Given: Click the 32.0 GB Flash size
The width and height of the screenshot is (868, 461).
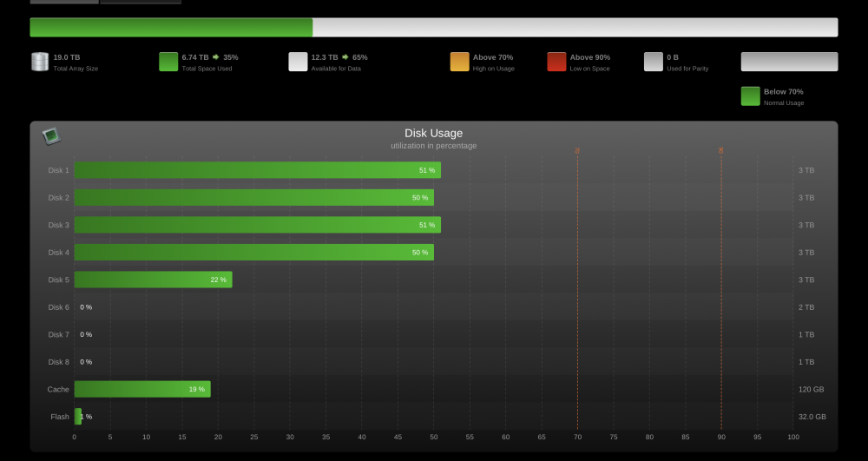Looking at the screenshot, I should (x=812, y=417).
